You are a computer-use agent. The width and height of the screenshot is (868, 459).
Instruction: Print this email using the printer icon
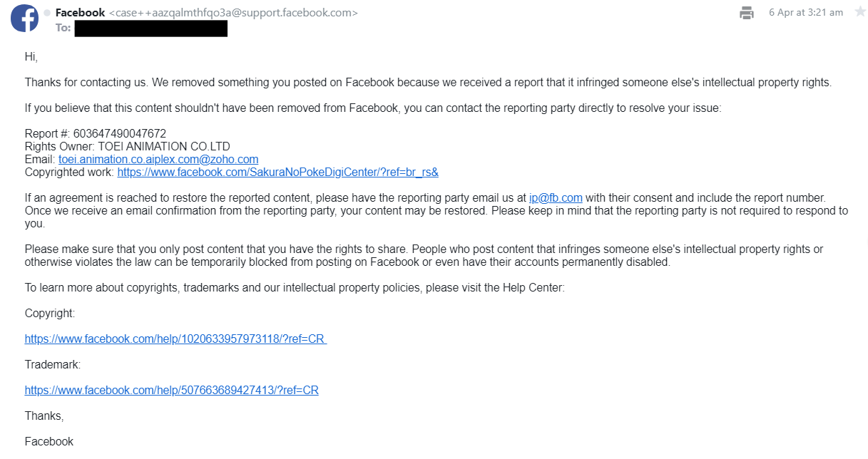click(x=747, y=13)
